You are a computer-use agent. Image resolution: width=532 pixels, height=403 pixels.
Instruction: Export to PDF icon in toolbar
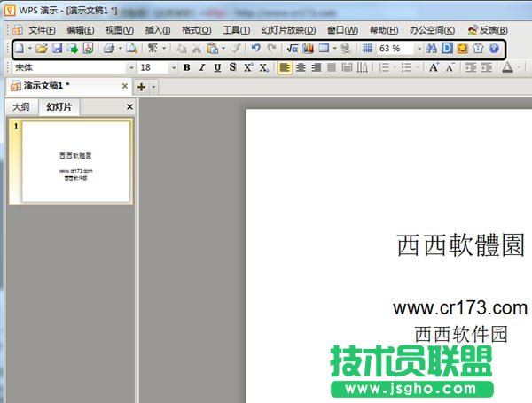click(88, 49)
